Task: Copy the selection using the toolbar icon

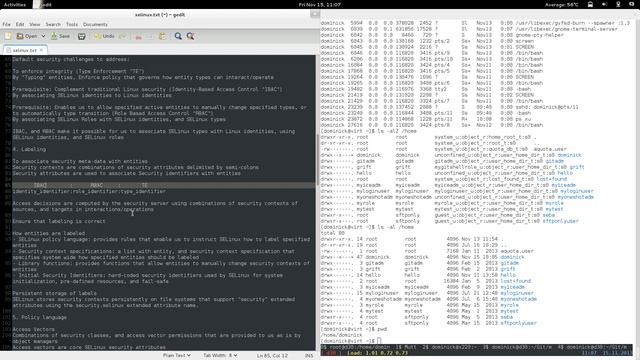Action: [x=150, y=36]
